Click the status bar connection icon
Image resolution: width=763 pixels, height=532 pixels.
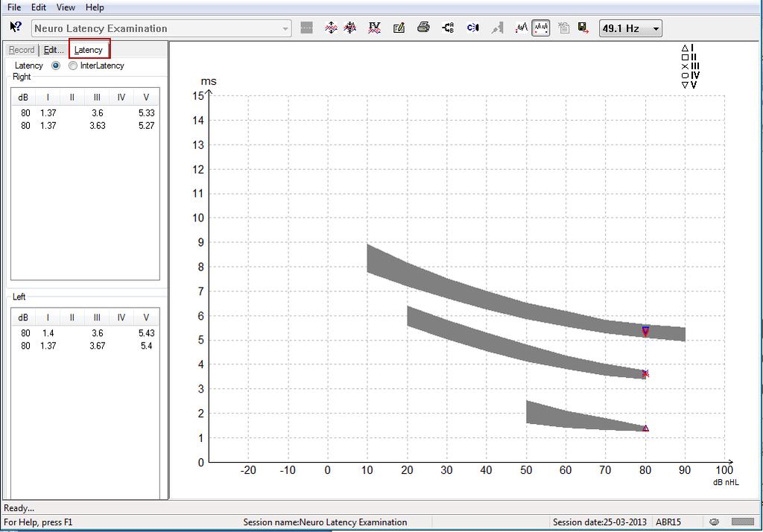click(x=715, y=522)
